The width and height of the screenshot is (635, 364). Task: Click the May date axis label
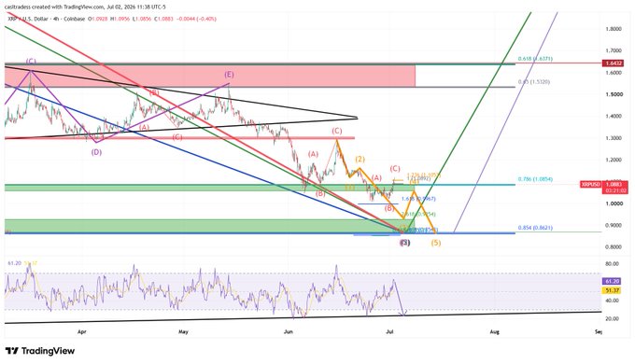[183, 332]
